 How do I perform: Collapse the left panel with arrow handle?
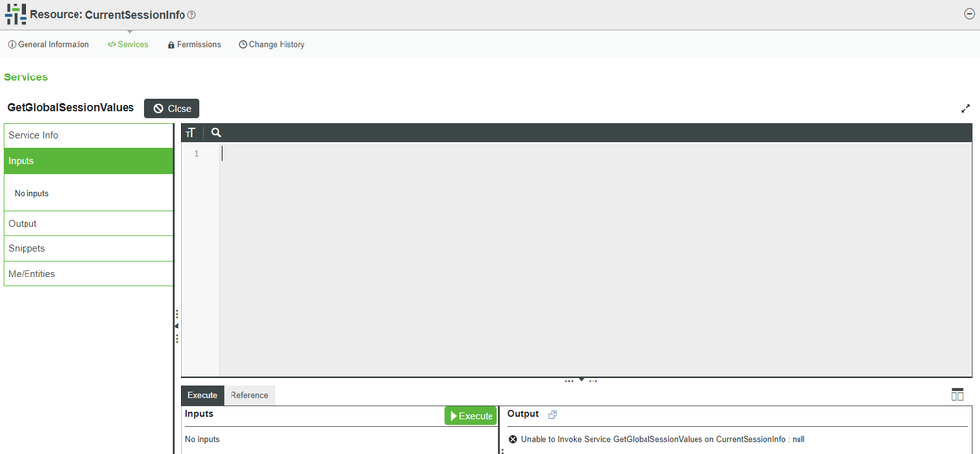(x=177, y=326)
